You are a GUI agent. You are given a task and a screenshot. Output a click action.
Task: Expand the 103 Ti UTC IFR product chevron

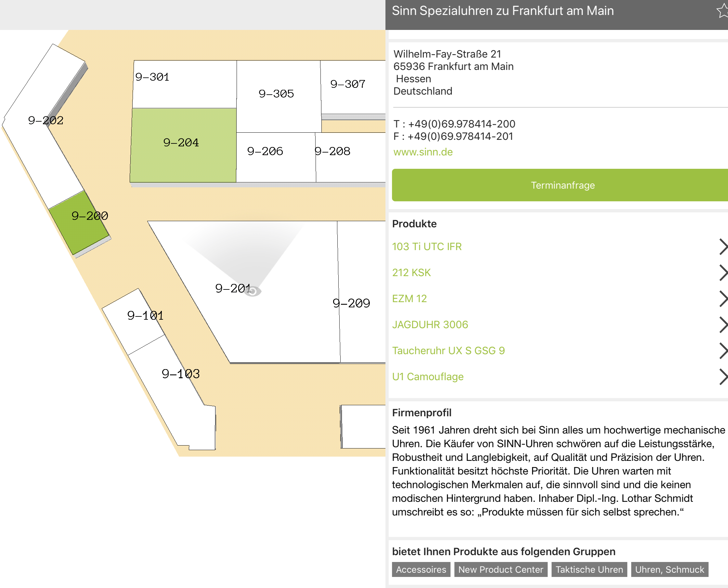pyautogui.click(x=722, y=247)
